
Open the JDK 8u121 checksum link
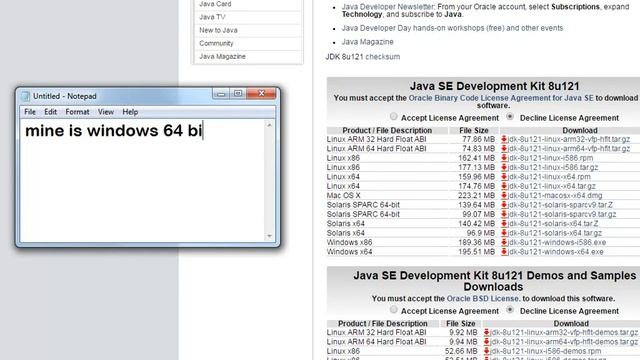point(382,57)
